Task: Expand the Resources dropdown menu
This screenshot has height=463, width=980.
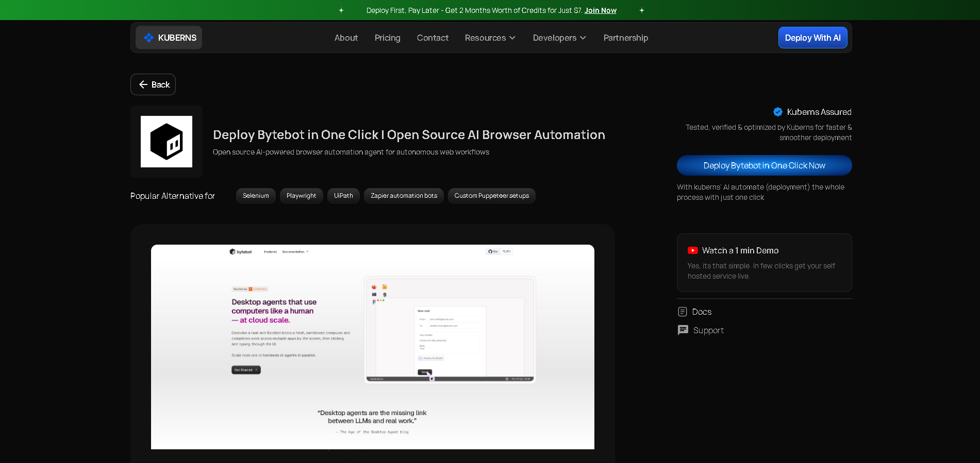Action: click(x=490, y=38)
